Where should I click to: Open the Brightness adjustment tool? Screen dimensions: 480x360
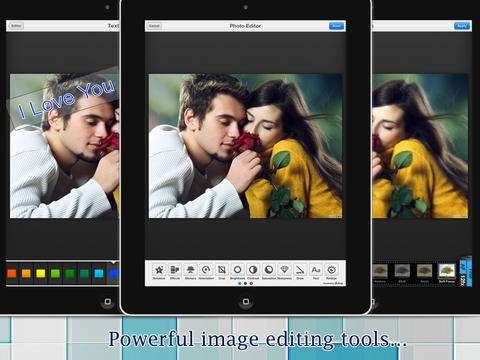[237, 271]
